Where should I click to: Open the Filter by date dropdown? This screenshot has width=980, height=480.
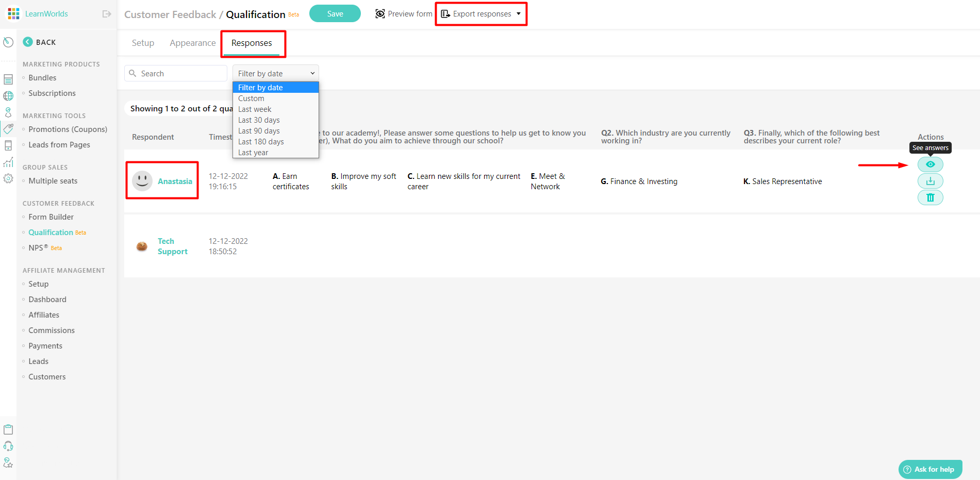click(275, 73)
